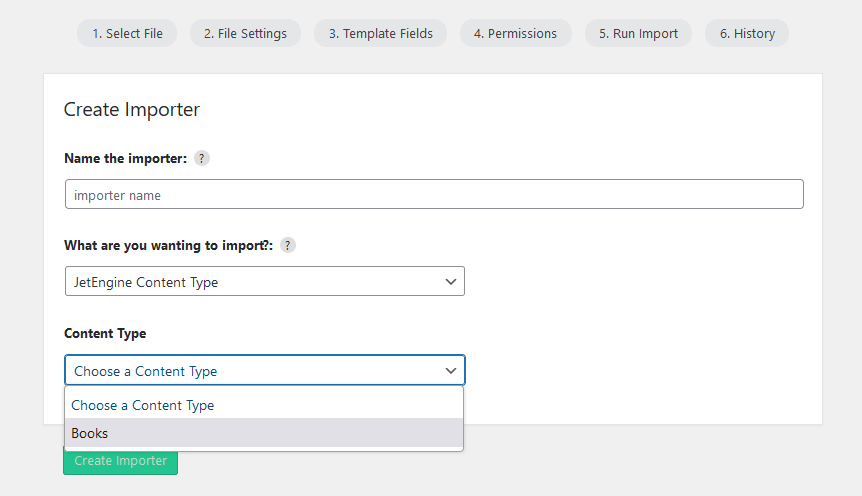Click chevron arrow of JetEngine Content Type dropdown

tap(451, 282)
